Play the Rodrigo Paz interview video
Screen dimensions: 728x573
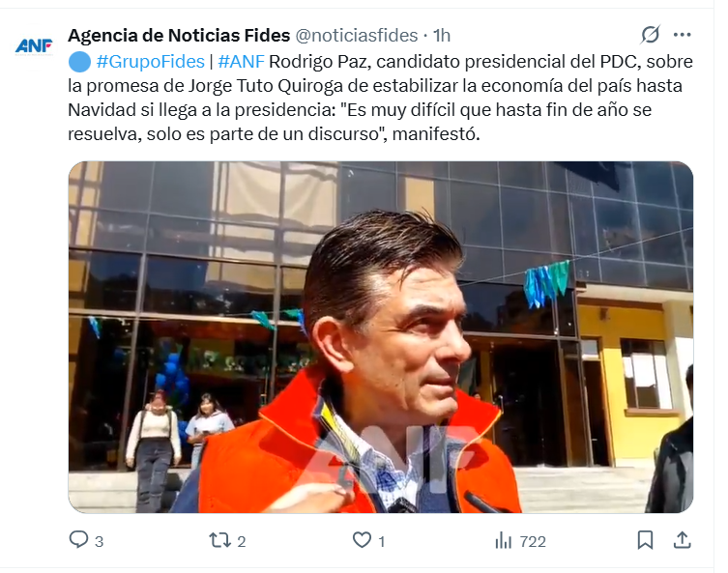point(381,337)
